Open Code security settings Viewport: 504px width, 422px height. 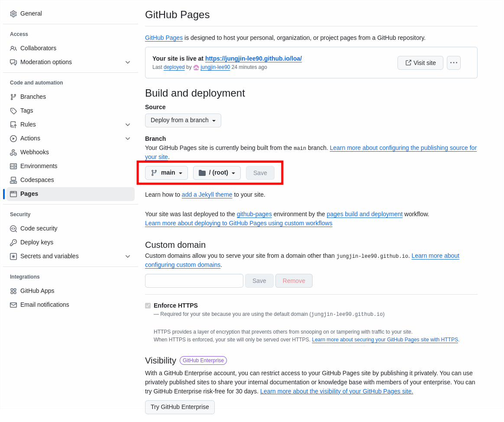(x=71, y=228)
